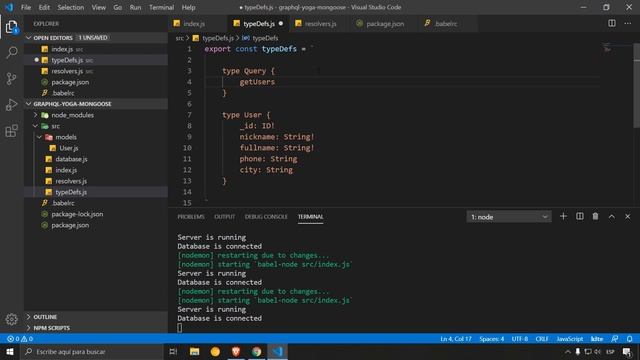640x360 pixels.
Task: Expand the NPM Scripts section
Action: click(x=51, y=328)
